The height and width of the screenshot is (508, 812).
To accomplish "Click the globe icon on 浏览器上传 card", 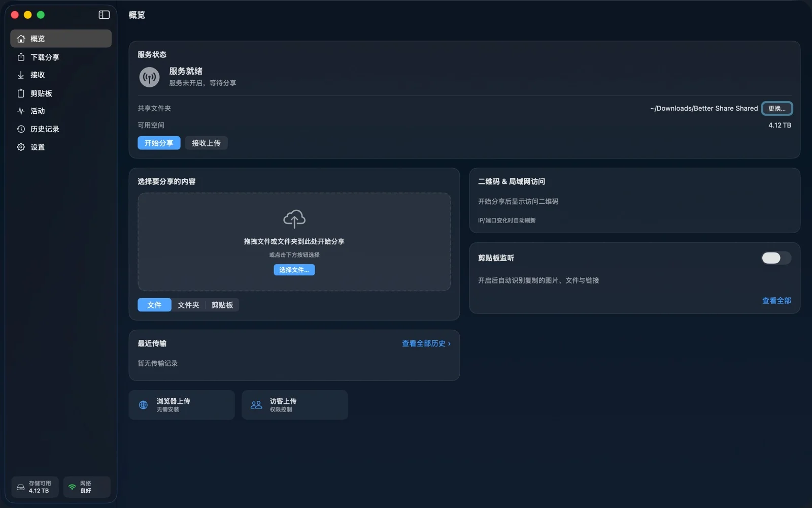I will (144, 405).
